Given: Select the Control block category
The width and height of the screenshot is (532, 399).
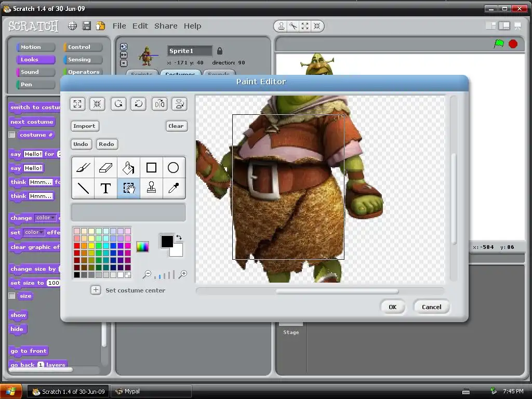Looking at the screenshot, I should coord(83,47).
